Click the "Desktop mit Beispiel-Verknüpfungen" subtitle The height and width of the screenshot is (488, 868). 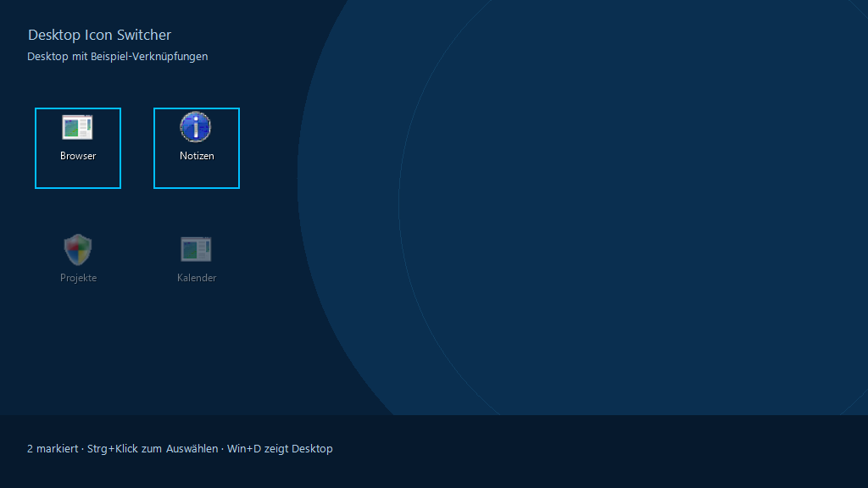[117, 57]
